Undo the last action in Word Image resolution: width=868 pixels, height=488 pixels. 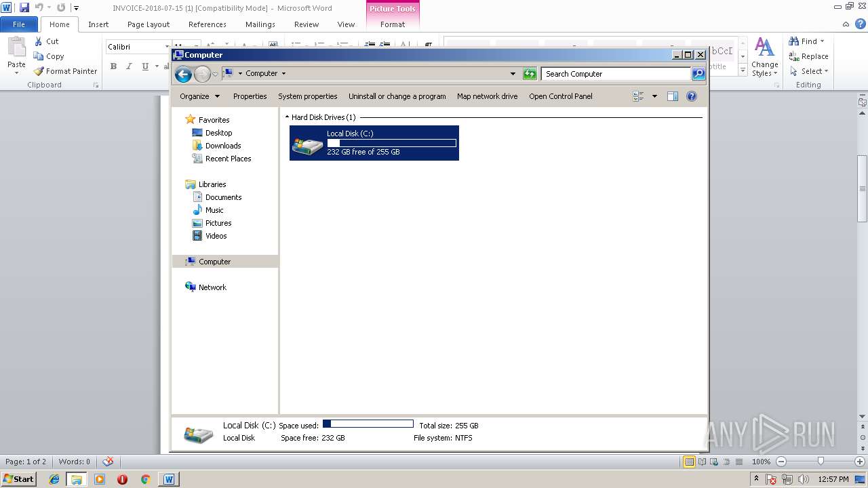[x=39, y=7]
